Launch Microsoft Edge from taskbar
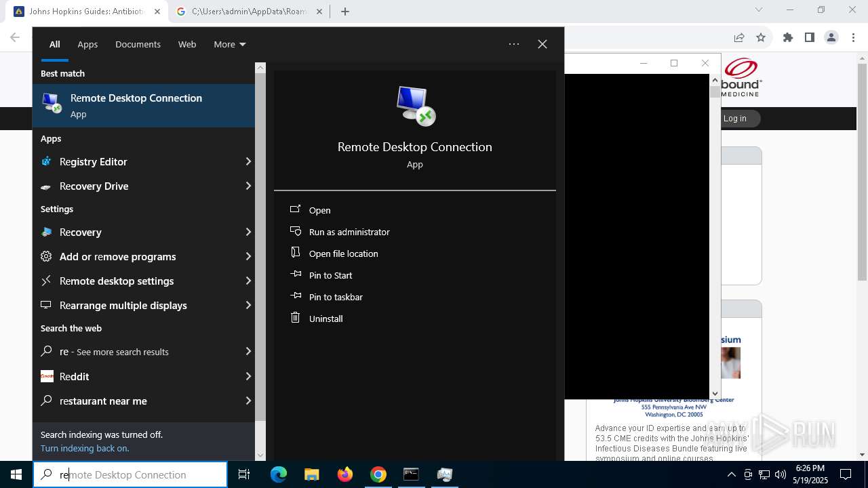 click(x=279, y=474)
